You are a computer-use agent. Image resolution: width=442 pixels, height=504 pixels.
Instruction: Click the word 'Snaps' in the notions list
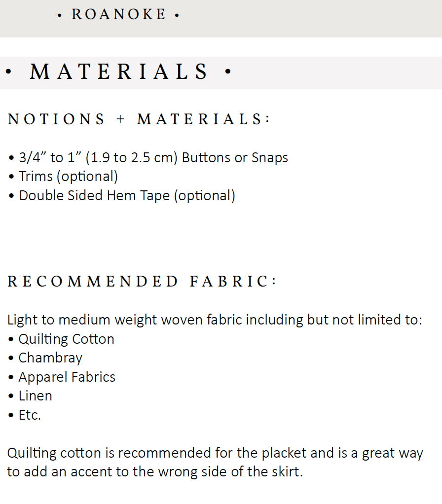pos(270,158)
